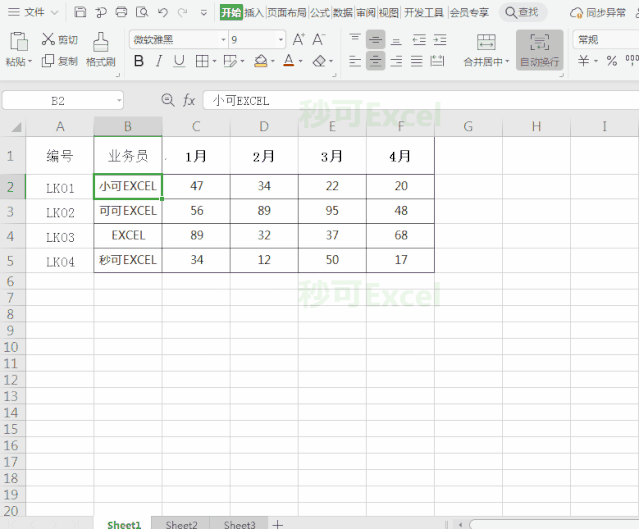Redo the last action
639x529 pixels.
183,13
